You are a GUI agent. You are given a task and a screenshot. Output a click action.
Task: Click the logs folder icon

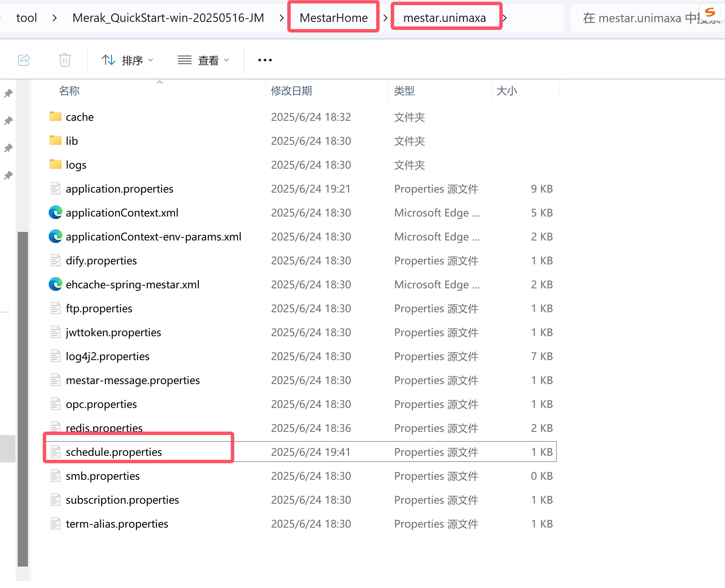tap(55, 165)
